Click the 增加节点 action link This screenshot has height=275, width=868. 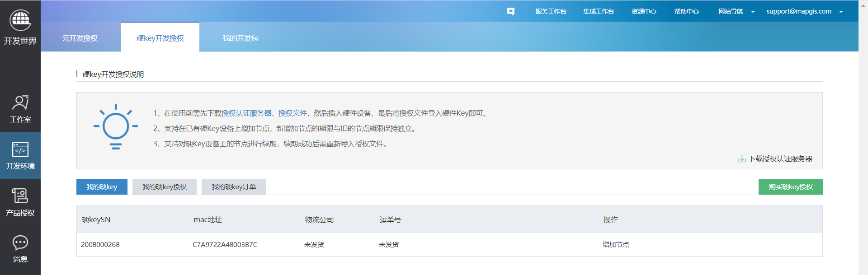point(616,245)
